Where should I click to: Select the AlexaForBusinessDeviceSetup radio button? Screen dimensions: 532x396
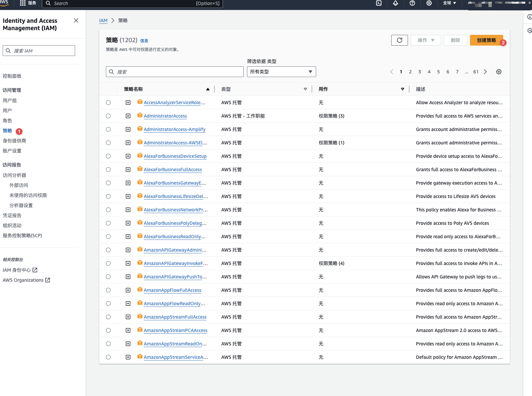click(108, 156)
